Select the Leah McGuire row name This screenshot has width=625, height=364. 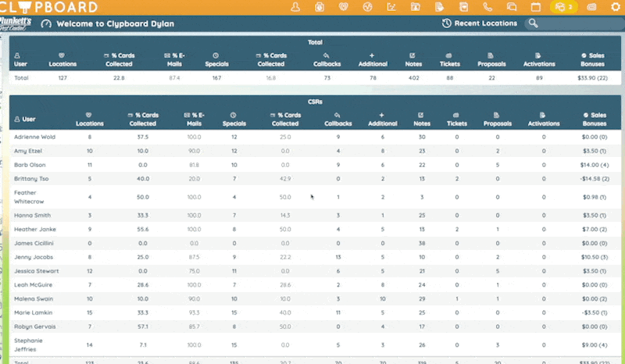33,285
